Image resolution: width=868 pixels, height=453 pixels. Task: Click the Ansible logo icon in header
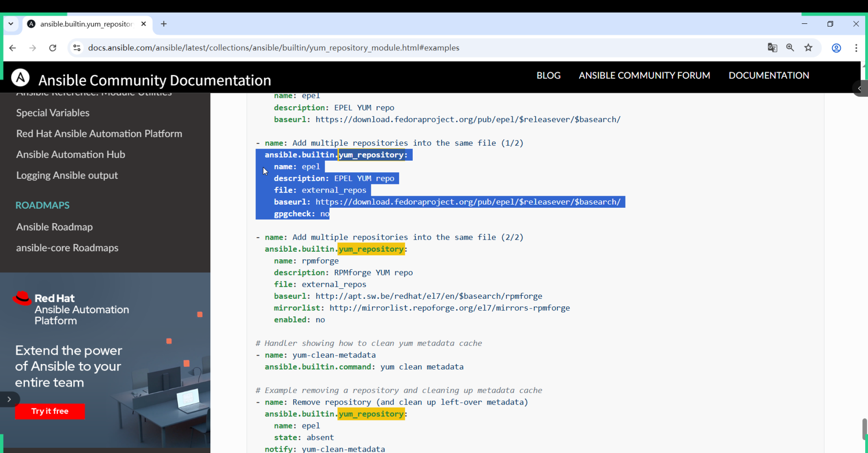(20, 77)
